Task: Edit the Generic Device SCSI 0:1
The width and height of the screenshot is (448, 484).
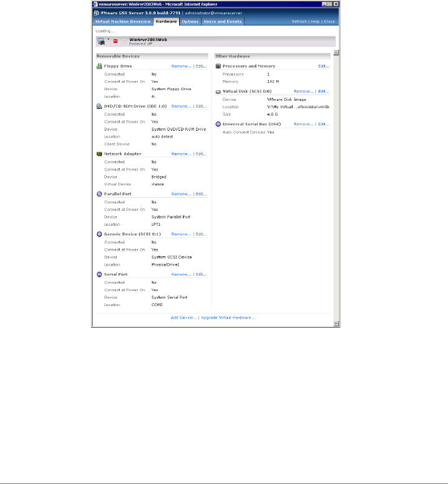Action: click(x=202, y=235)
